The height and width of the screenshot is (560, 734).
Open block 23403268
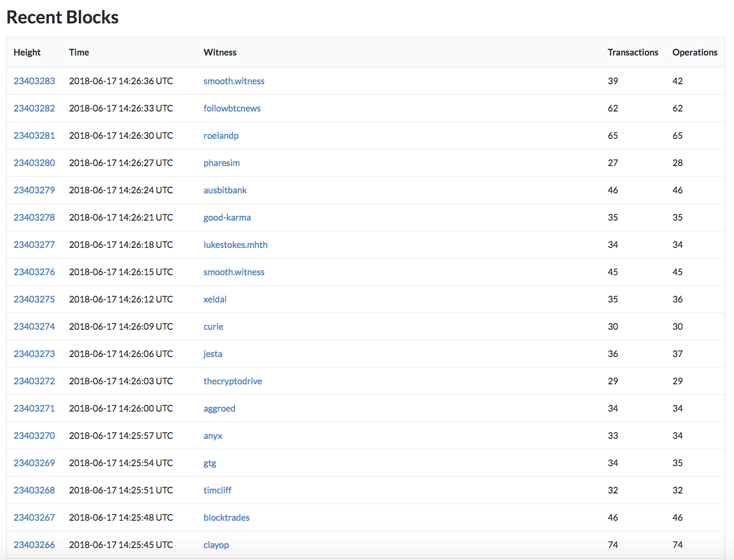coord(34,490)
